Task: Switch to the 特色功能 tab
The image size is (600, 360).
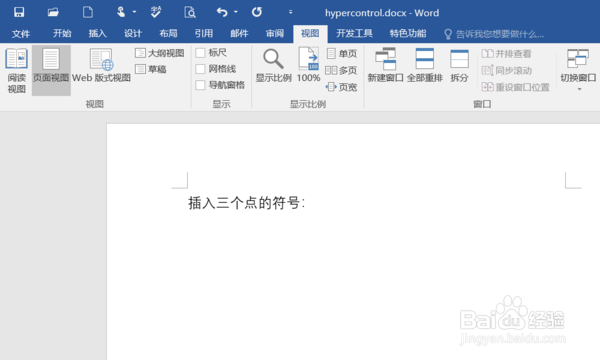Action: point(408,33)
